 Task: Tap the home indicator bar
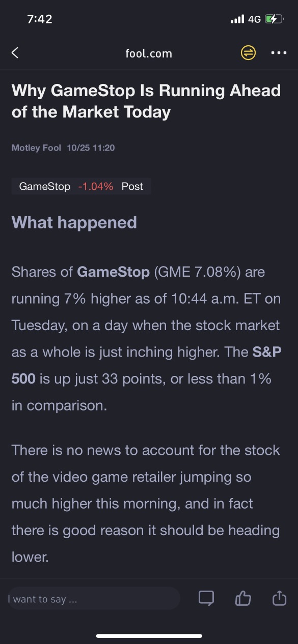tap(149, 635)
